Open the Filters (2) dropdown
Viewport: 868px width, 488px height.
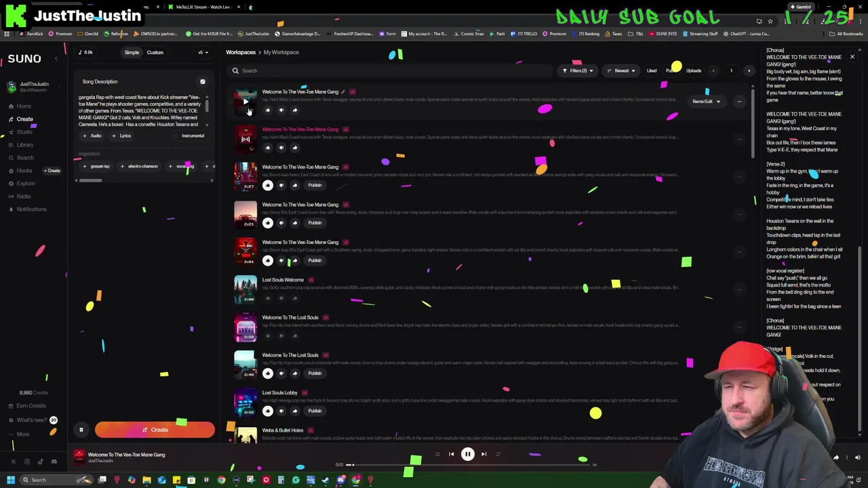coord(578,70)
